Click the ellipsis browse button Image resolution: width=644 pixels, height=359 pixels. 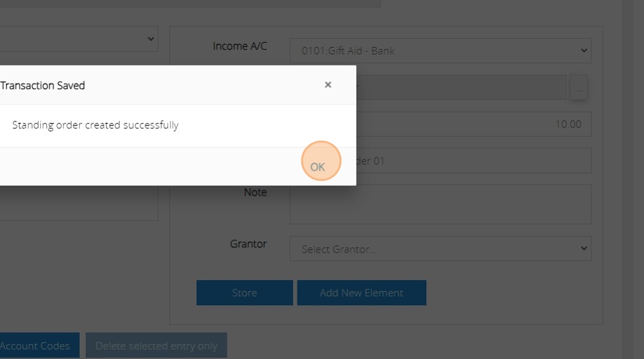579,89
